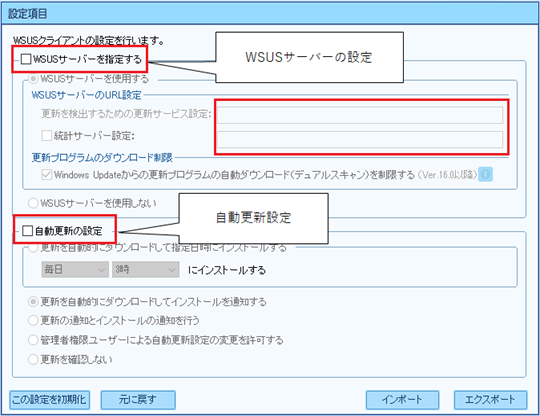Click the update service URL input field
This screenshot has width=540, height=416.
tap(360, 115)
